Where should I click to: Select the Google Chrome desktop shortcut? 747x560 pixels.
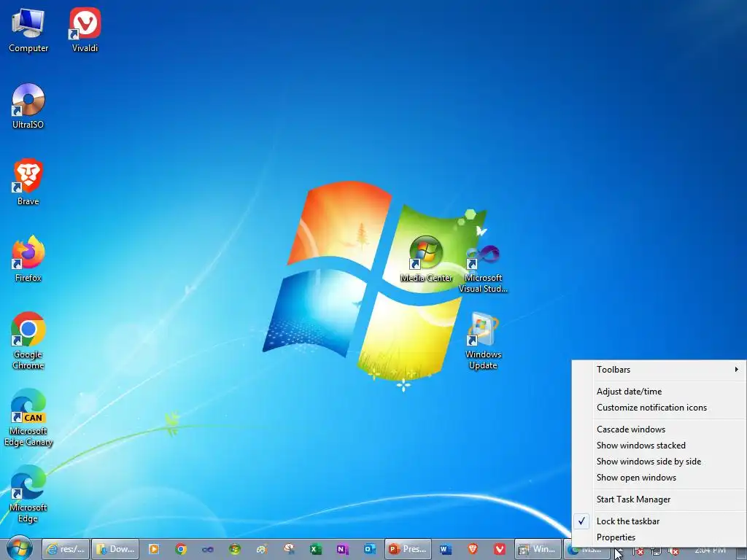[x=28, y=341]
